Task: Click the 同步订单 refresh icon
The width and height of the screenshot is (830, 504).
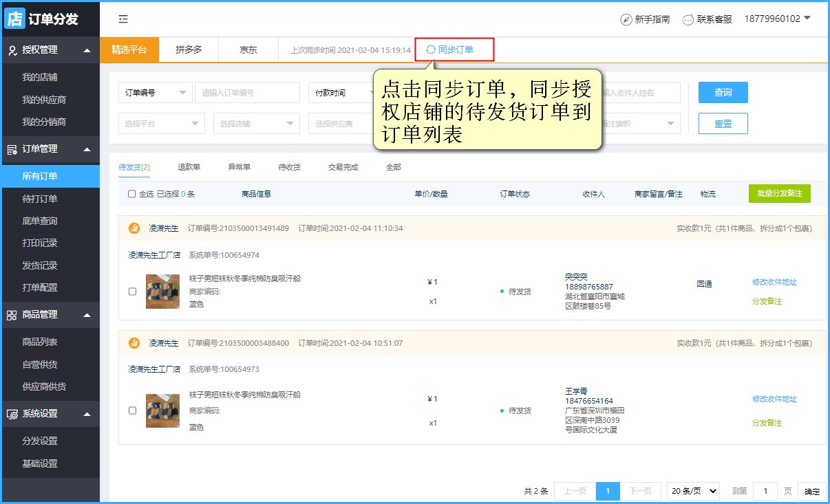Action: click(x=431, y=50)
